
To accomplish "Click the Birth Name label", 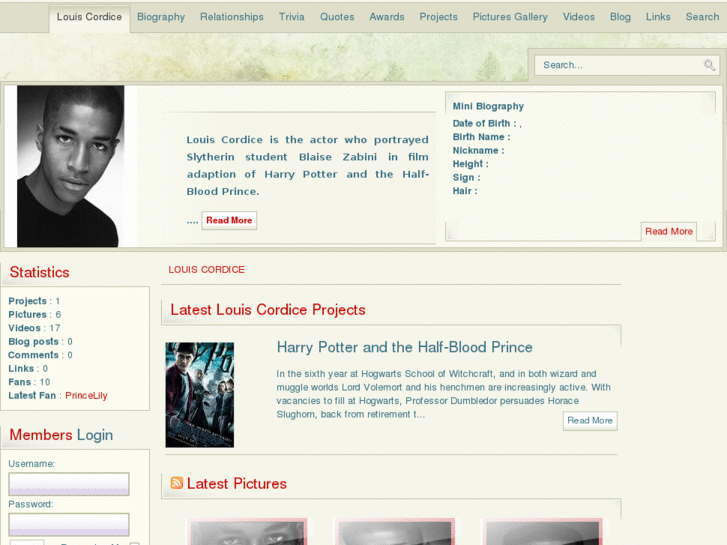I will point(481,137).
